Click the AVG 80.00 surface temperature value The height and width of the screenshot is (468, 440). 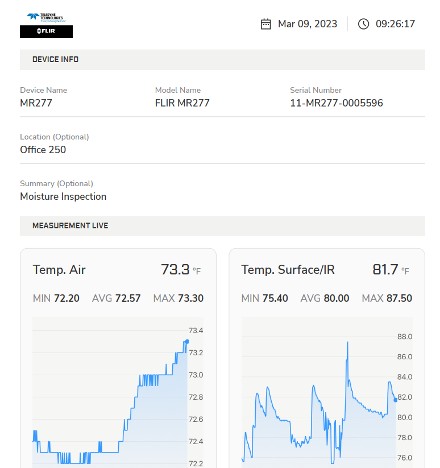tap(325, 298)
